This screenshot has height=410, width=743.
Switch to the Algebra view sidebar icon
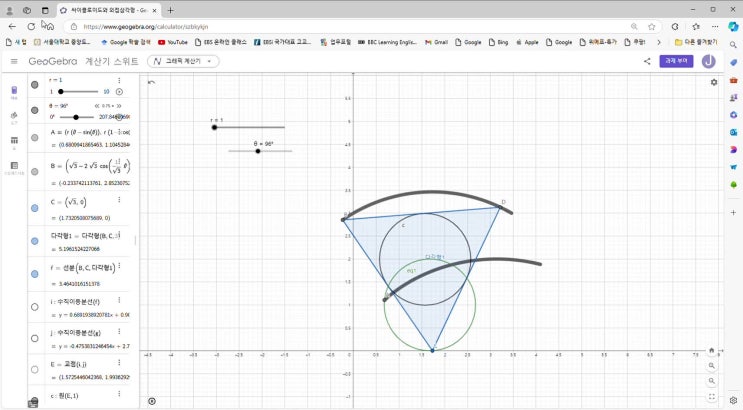[x=14, y=91]
